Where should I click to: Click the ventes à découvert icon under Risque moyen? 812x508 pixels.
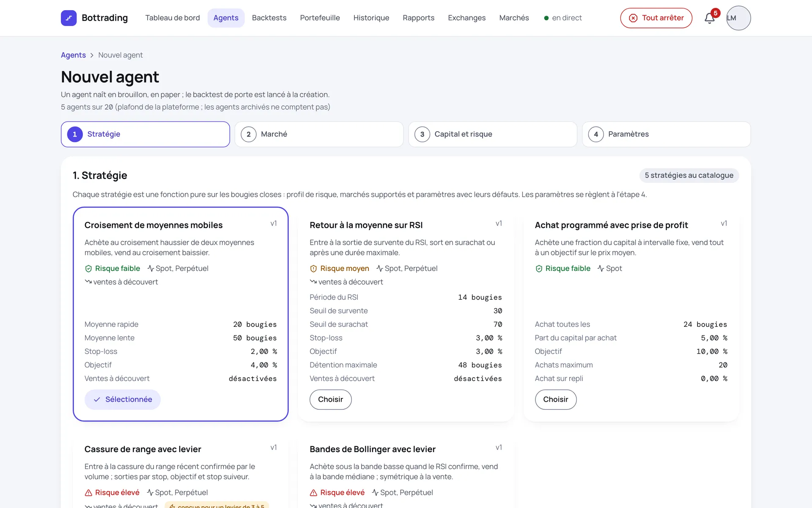tap(313, 282)
